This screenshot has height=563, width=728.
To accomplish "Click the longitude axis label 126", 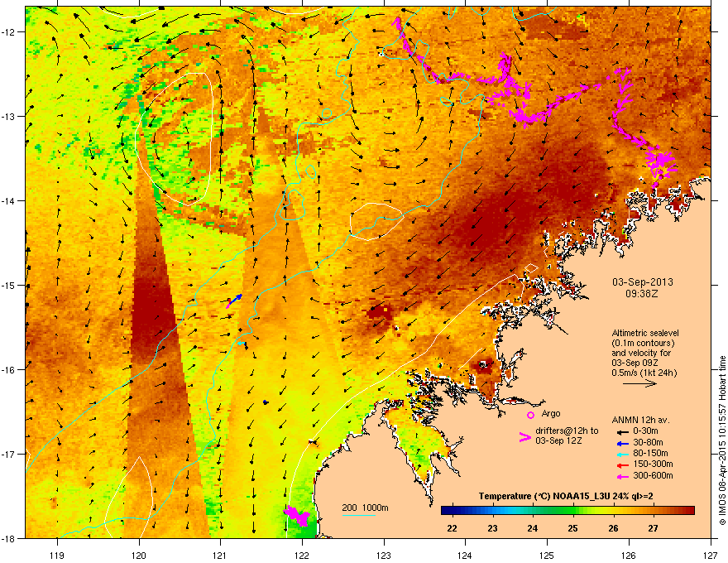I will (629, 555).
